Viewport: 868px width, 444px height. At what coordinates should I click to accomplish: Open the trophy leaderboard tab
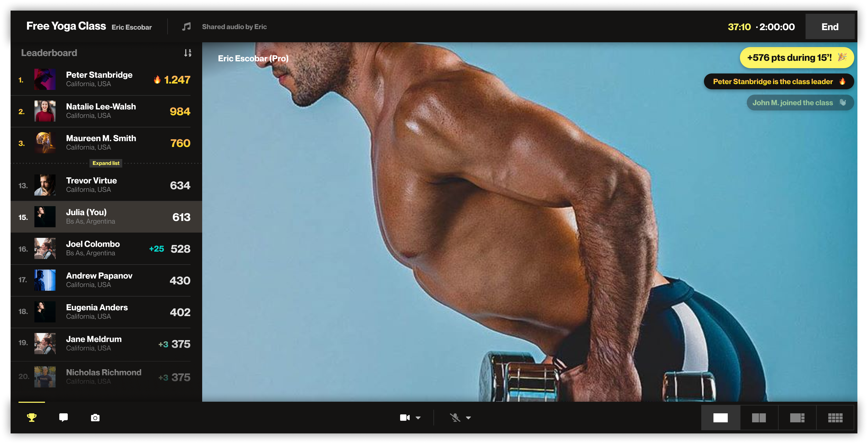click(x=32, y=417)
